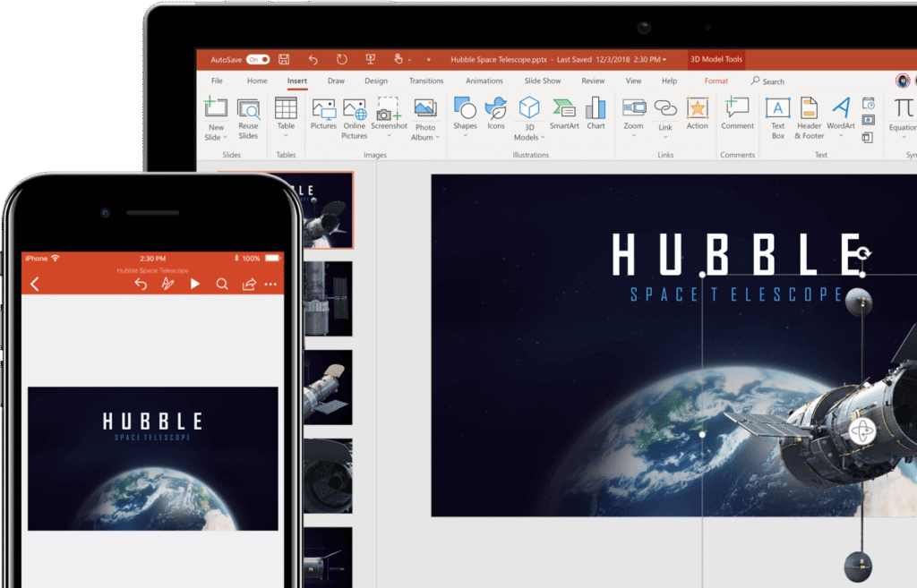Image resolution: width=917 pixels, height=588 pixels.
Task: Click the Zoom links button
Action: (633, 119)
